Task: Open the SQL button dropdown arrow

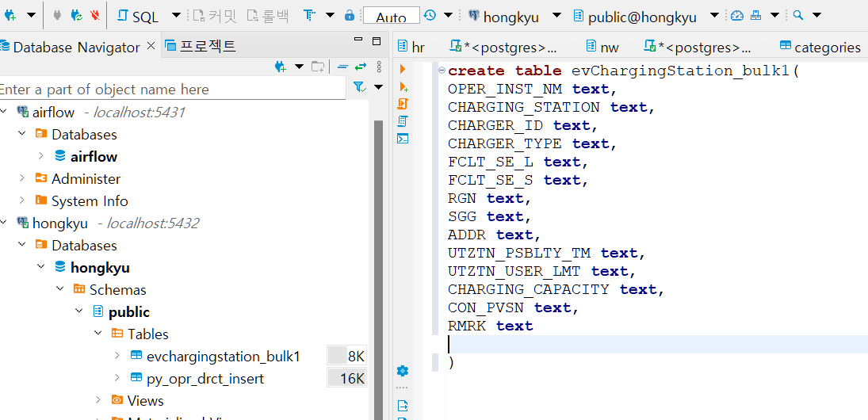Action: 176,16
